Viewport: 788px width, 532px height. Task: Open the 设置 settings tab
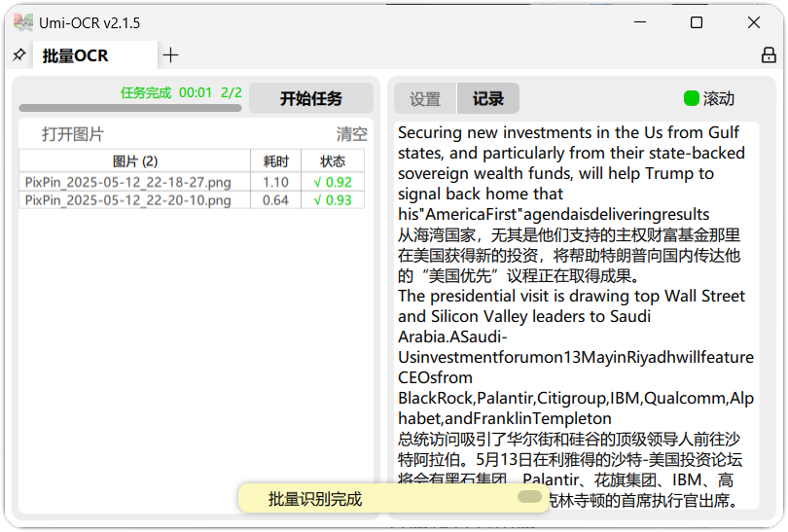(425, 98)
